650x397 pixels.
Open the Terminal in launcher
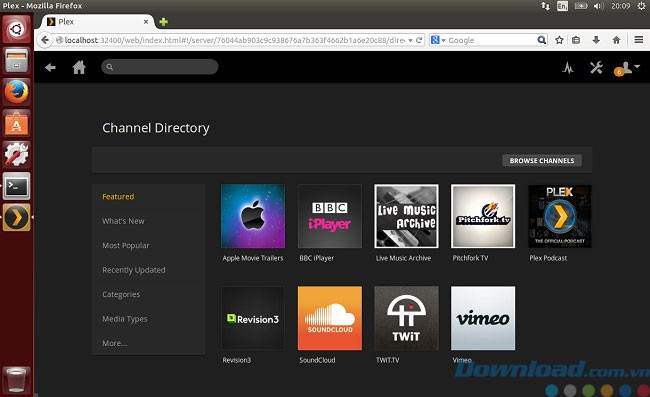(17, 186)
